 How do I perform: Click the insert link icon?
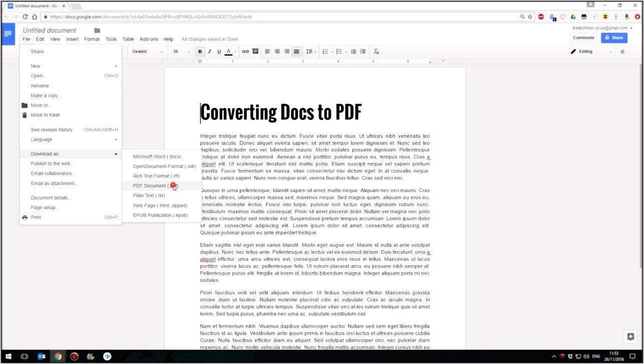pyautogui.click(x=245, y=52)
